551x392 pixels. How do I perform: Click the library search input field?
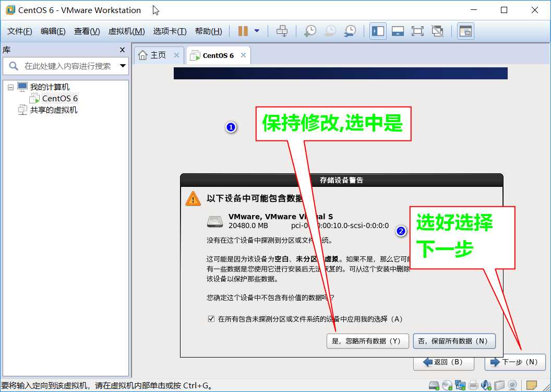[x=67, y=66]
